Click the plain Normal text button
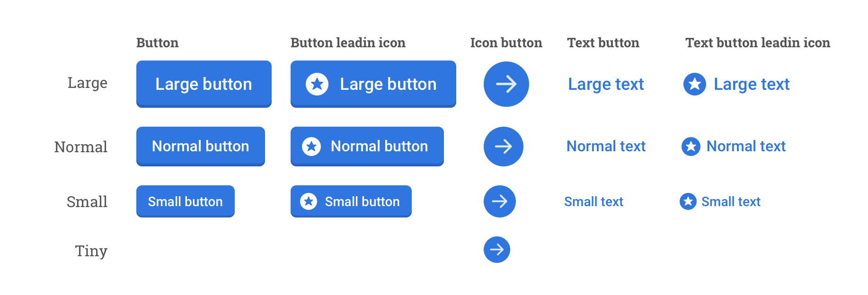The height and width of the screenshot is (295, 868). (606, 147)
